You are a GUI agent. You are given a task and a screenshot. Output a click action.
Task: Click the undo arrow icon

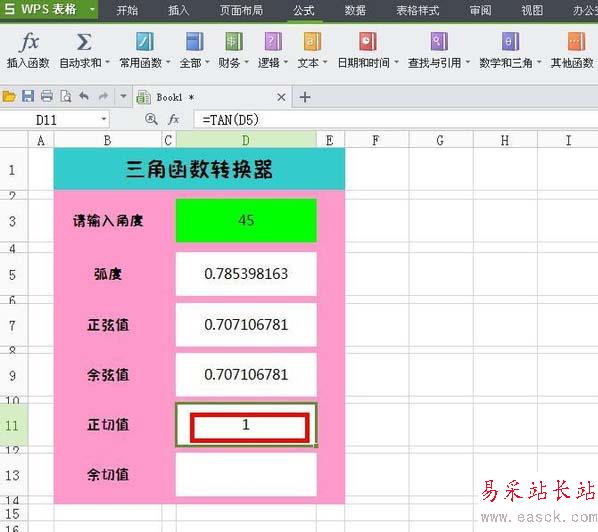point(84,96)
